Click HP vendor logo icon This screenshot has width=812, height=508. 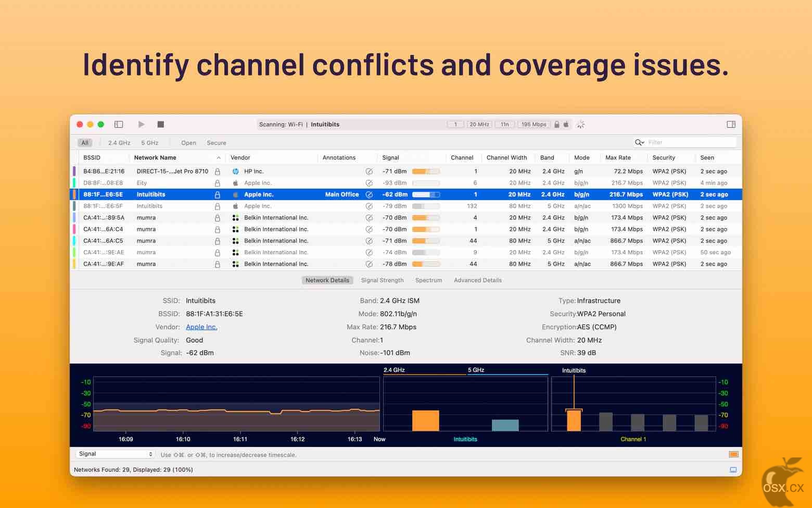coord(235,171)
